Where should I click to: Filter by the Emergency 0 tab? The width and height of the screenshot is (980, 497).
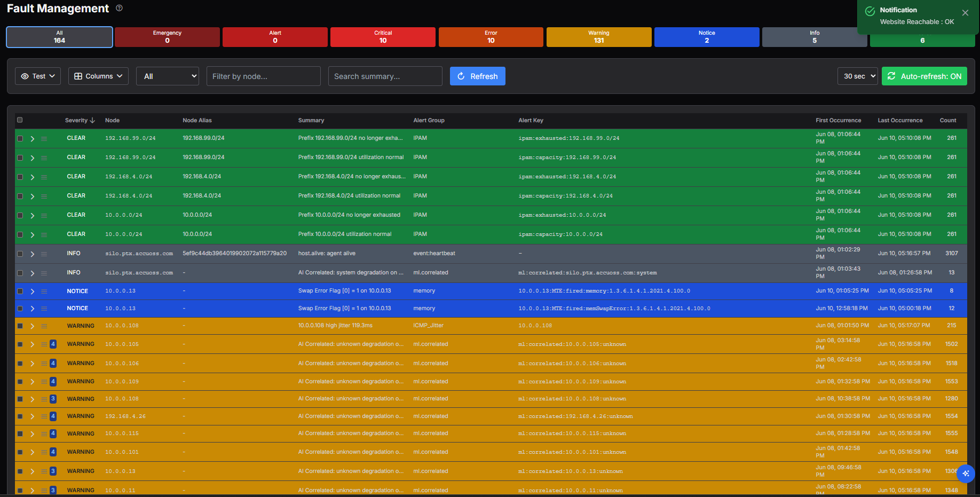[x=167, y=37]
